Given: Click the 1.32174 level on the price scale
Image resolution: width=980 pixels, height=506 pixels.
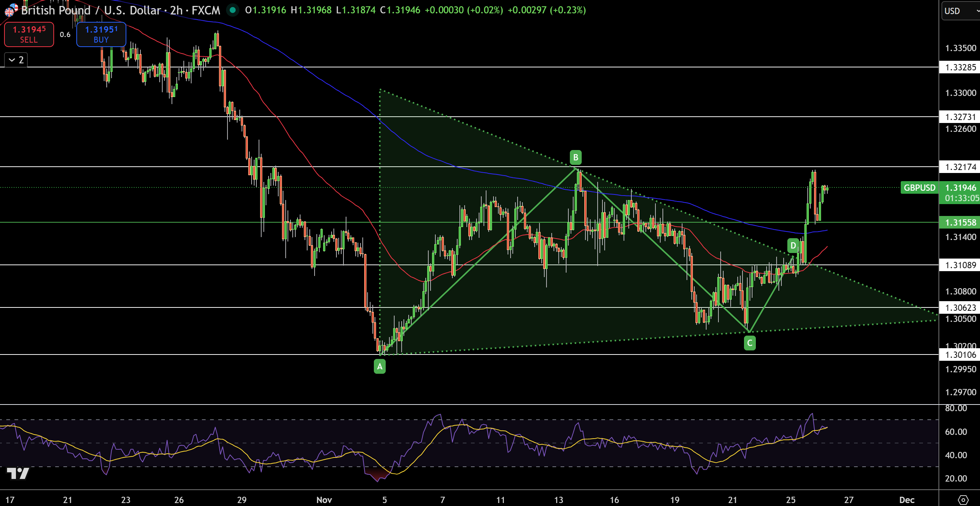Looking at the screenshot, I should click(960, 167).
